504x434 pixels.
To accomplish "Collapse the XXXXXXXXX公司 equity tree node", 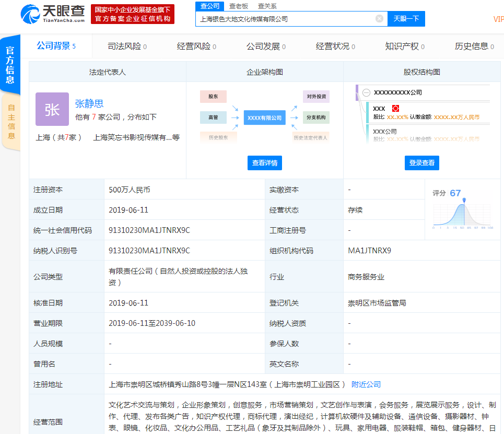I will pyautogui.click(x=366, y=92).
